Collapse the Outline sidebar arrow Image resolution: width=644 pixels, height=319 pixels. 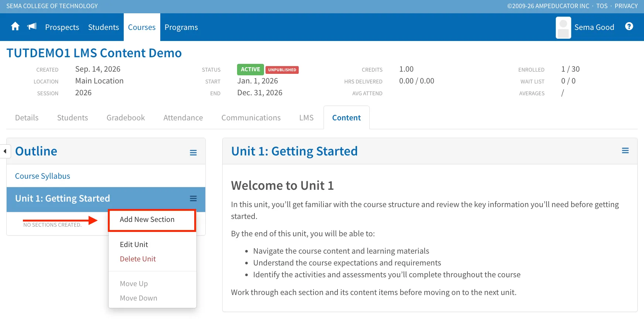5,151
